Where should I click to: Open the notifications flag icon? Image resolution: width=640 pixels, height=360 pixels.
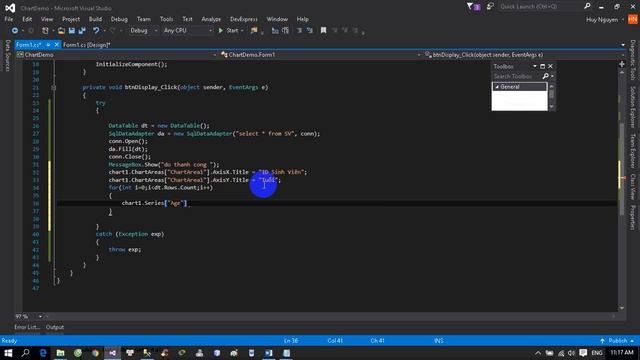click(x=473, y=7)
